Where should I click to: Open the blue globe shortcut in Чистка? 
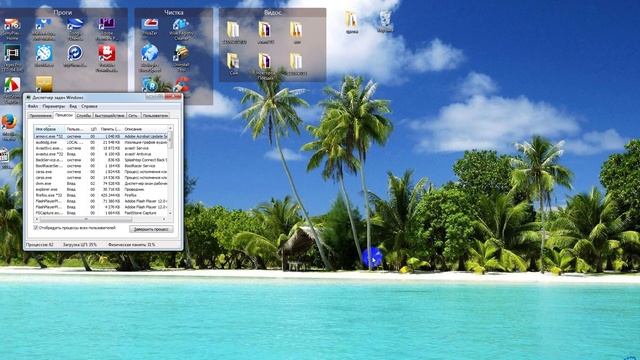pos(150,53)
